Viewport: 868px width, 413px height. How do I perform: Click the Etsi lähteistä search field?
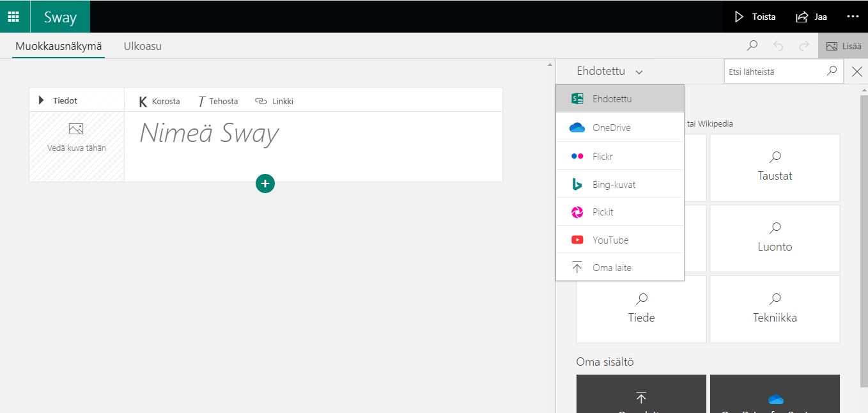(774, 72)
